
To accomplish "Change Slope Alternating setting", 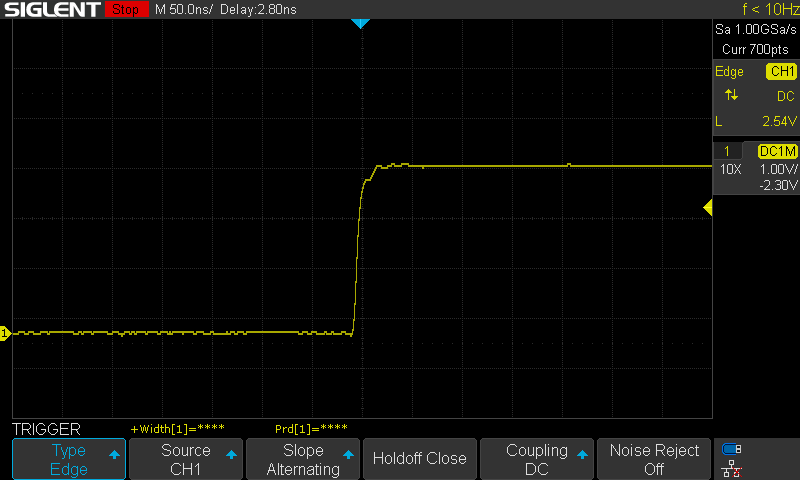I will pos(303,459).
